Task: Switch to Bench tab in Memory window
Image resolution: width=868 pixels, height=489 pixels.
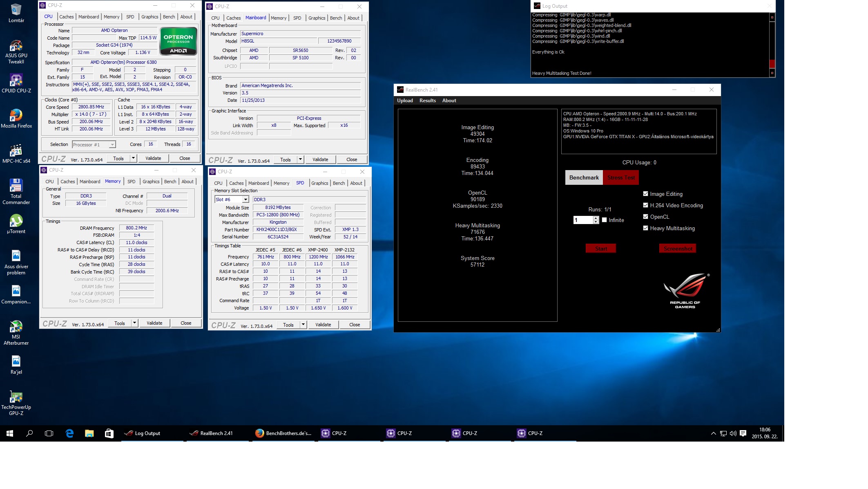Action: point(170,182)
